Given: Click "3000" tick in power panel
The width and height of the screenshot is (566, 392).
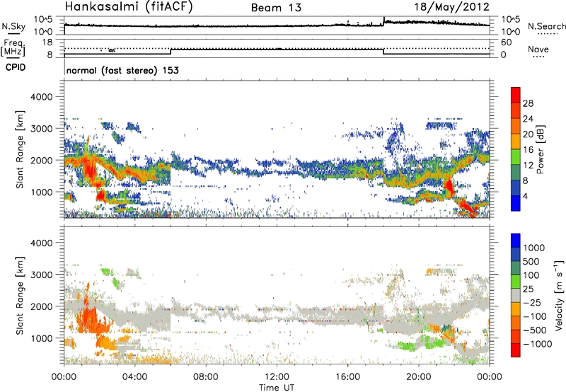Looking at the screenshot, I should (x=41, y=129).
